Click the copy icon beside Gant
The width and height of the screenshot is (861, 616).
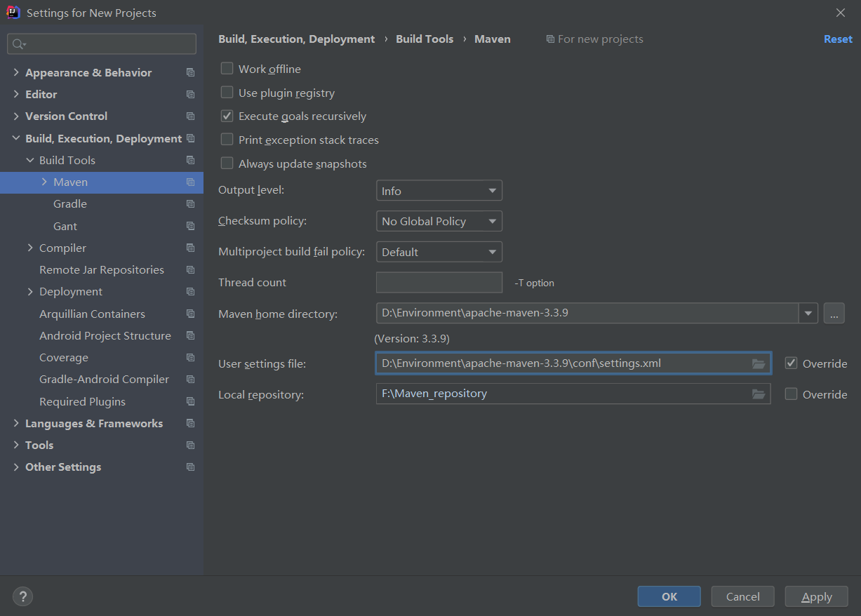[x=190, y=226]
